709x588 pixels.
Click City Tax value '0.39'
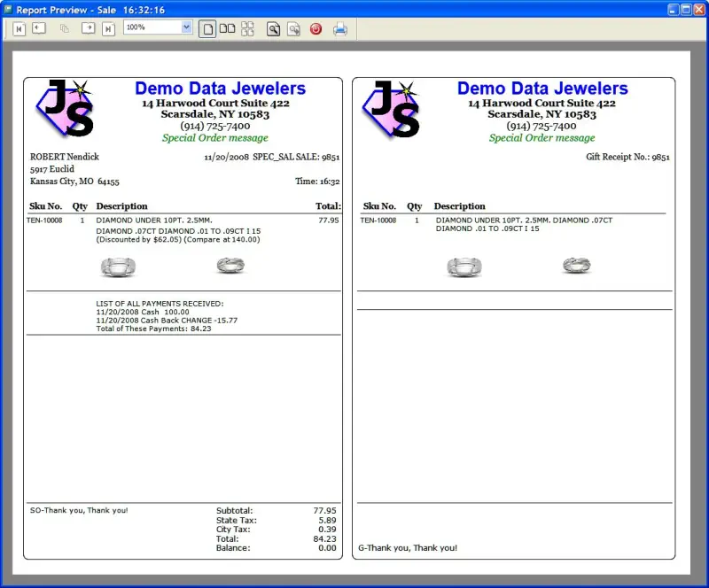[x=327, y=530]
